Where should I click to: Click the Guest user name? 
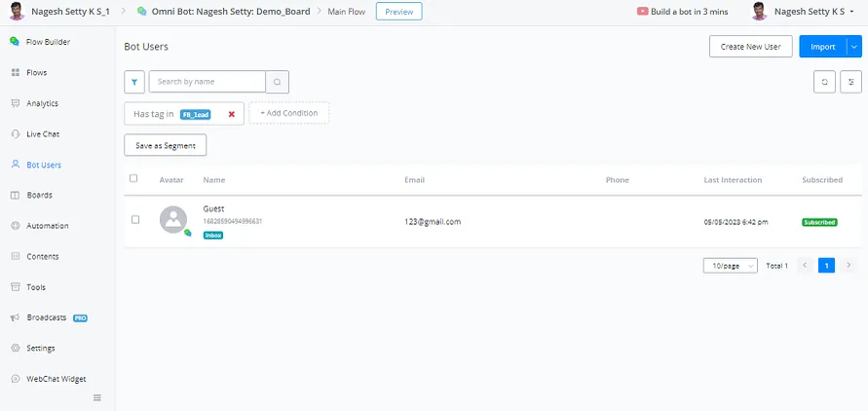213,209
